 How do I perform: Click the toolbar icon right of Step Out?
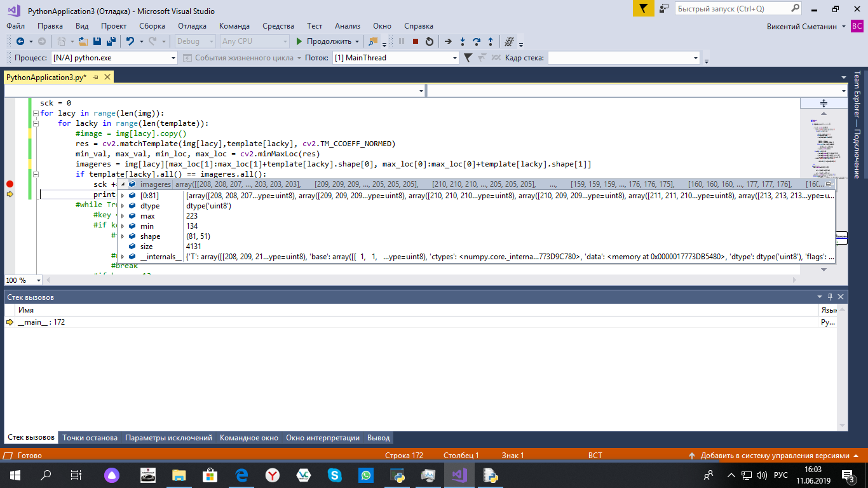tap(509, 41)
